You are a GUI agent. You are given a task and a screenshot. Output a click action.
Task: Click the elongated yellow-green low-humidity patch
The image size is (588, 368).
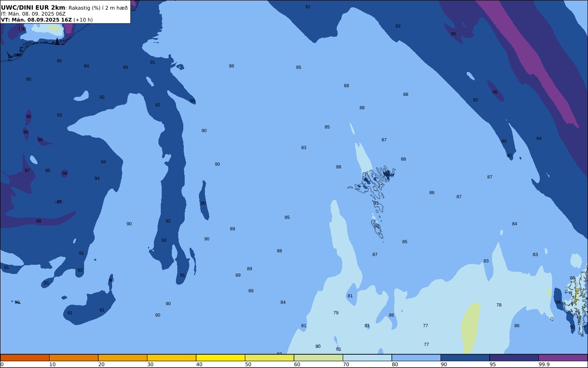click(x=470, y=328)
